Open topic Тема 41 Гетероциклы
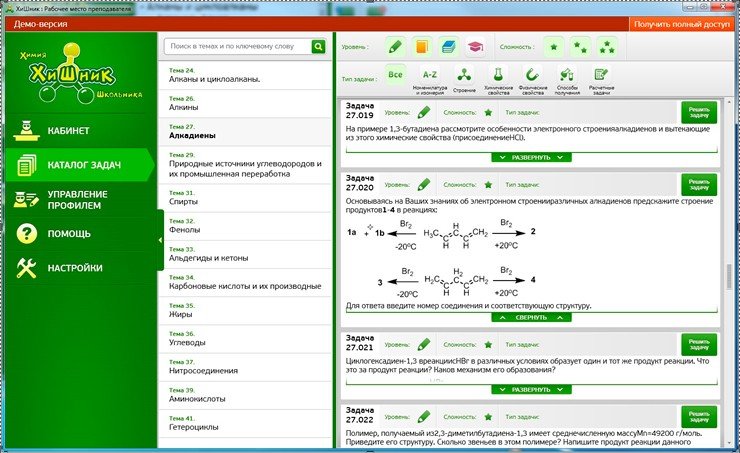The image size is (740, 453). pos(245,423)
